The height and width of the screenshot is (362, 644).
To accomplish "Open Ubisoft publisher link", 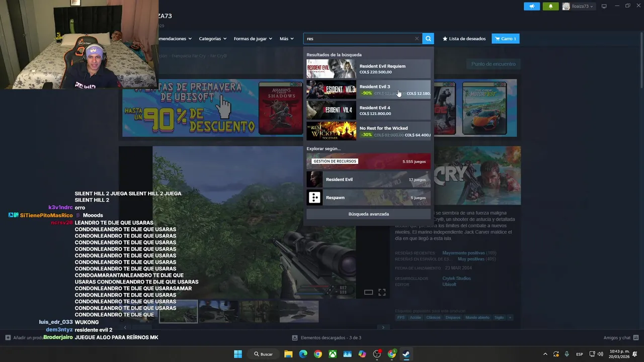I will pyautogui.click(x=449, y=285).
